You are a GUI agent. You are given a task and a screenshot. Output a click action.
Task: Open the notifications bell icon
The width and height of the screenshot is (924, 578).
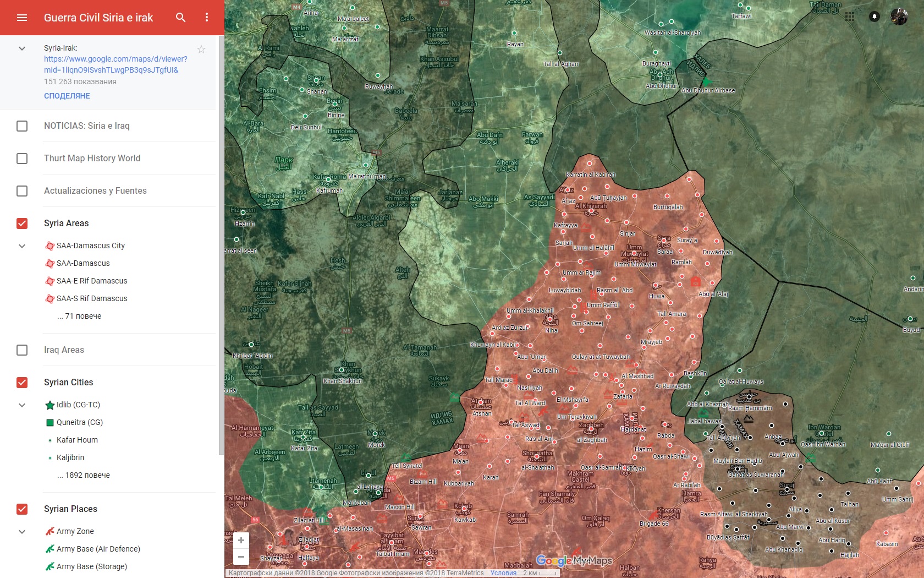[874, 17]
